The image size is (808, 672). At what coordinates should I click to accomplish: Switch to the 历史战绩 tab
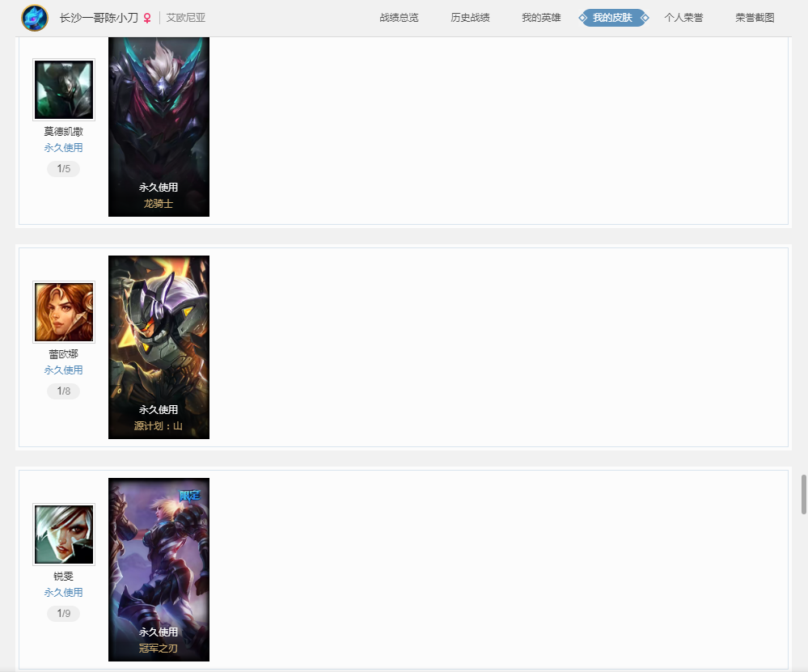click(470, 18)
